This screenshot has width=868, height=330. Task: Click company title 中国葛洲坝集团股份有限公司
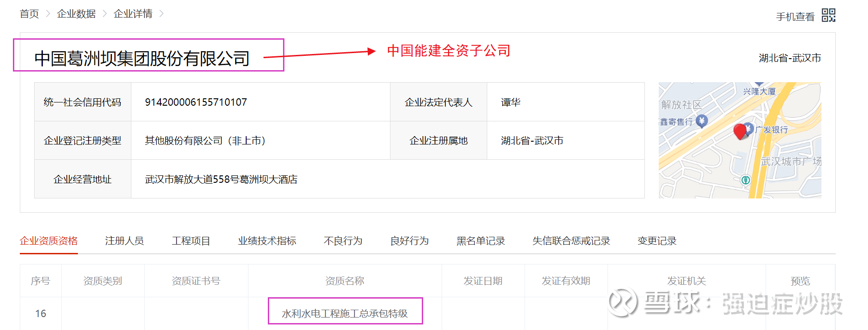coord(142,58)
